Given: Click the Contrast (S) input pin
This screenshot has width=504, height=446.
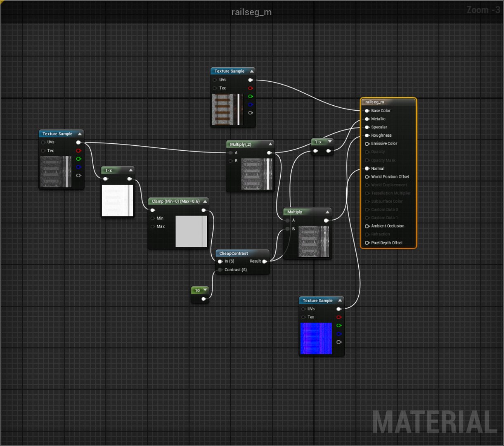Looking at the screenshot, I should pos(220,270).
